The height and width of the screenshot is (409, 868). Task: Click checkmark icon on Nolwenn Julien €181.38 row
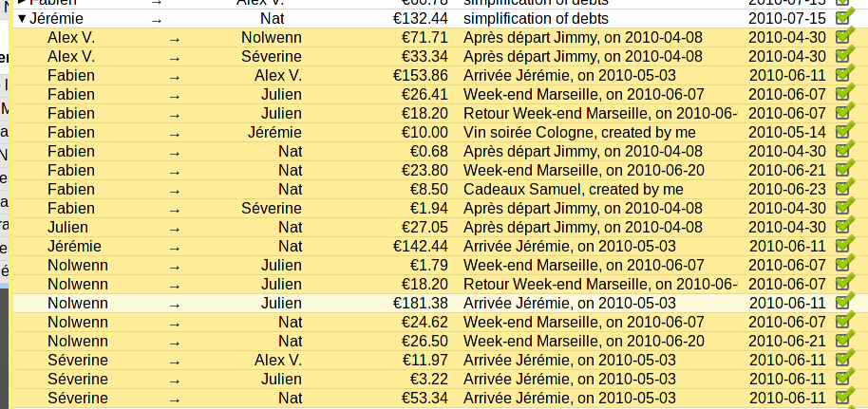(842, 302)
